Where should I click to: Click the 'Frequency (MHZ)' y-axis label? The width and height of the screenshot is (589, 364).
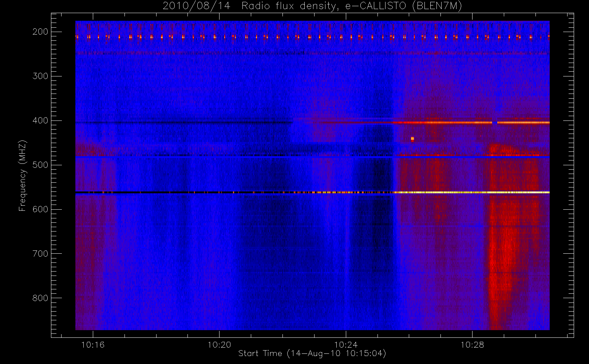click(x=23, y=175)
